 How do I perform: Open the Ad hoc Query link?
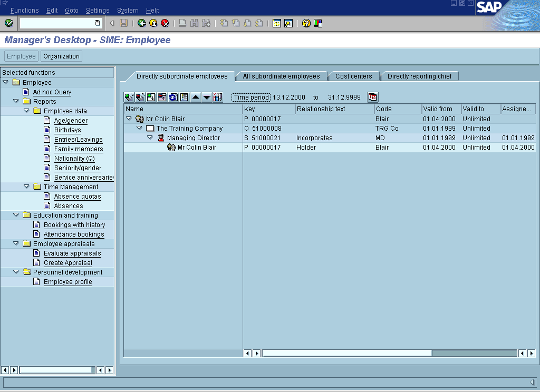pos(52,92)
